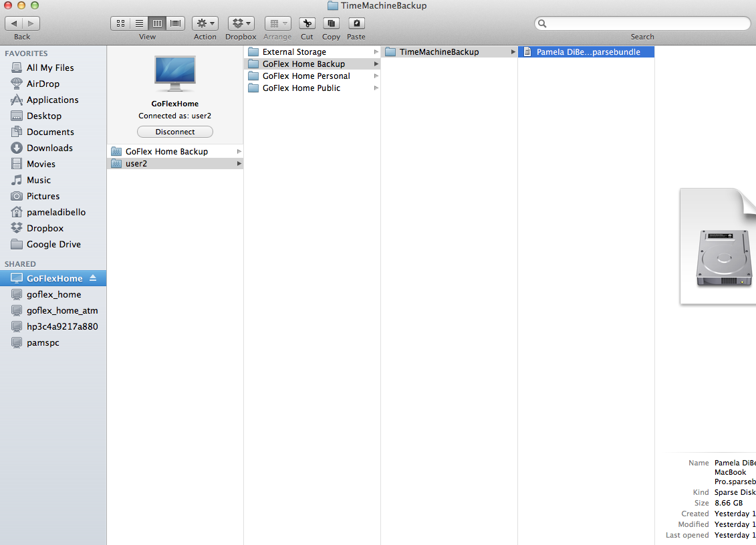The width and height of the screenshot is (756, 545).
Task: Click in the Search field
Action: [x=642, y=23]
